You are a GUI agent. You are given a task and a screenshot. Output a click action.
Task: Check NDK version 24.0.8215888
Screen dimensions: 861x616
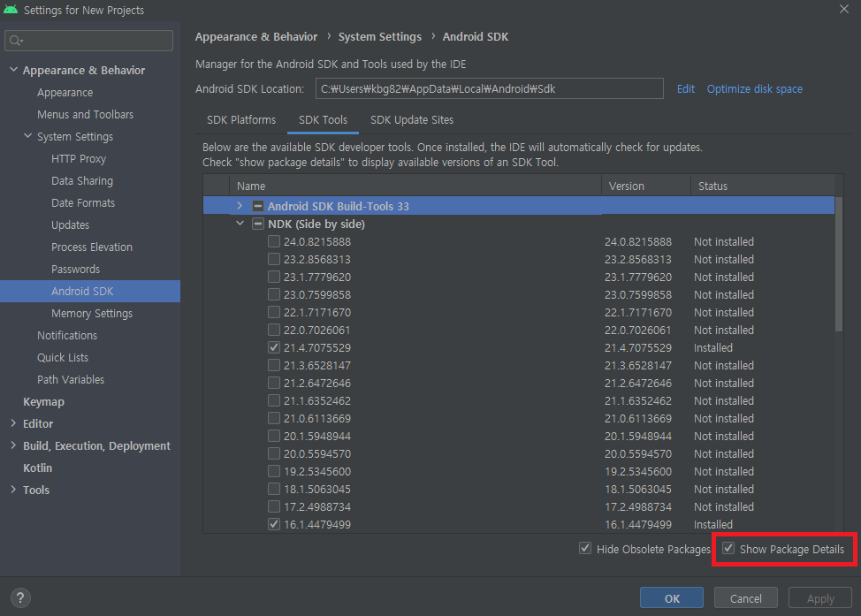coord(273,241)
